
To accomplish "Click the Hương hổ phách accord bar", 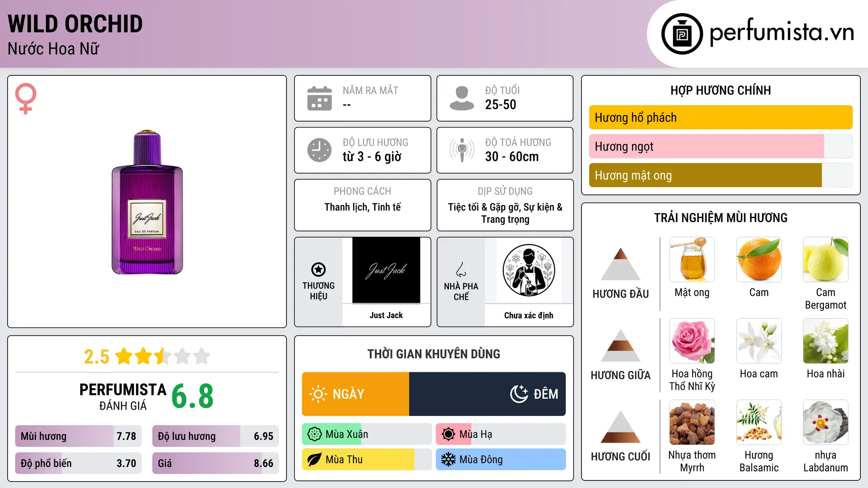I will coord(721,117).
